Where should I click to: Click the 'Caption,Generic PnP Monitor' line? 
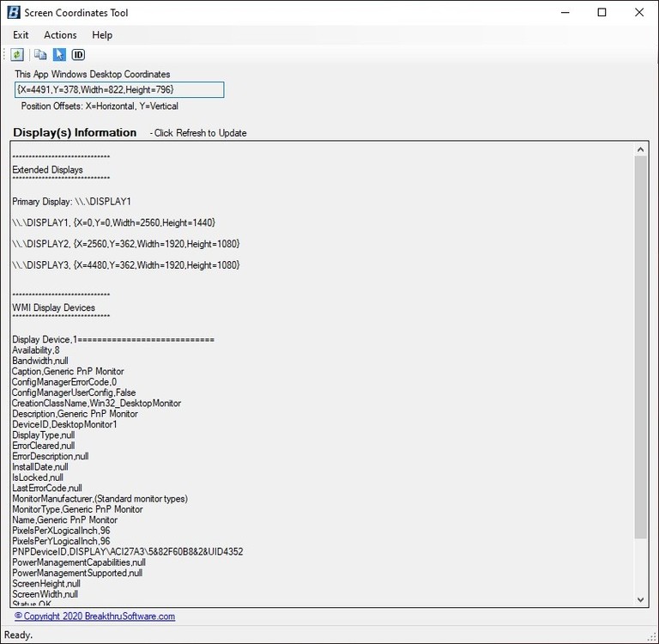68,372
